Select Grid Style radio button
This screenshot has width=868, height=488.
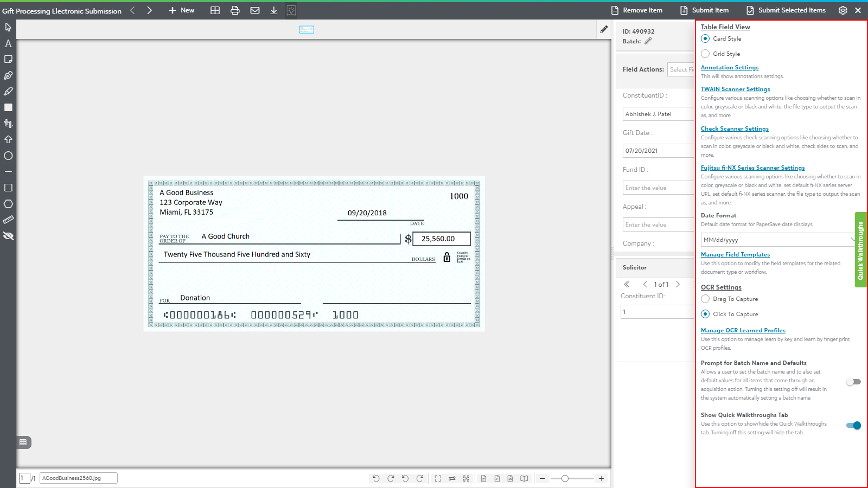705,54
